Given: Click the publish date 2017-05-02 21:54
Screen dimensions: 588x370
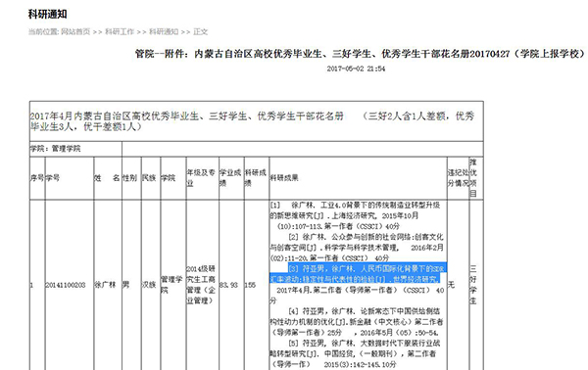Looking at the screenshot, I should [356, 69].
